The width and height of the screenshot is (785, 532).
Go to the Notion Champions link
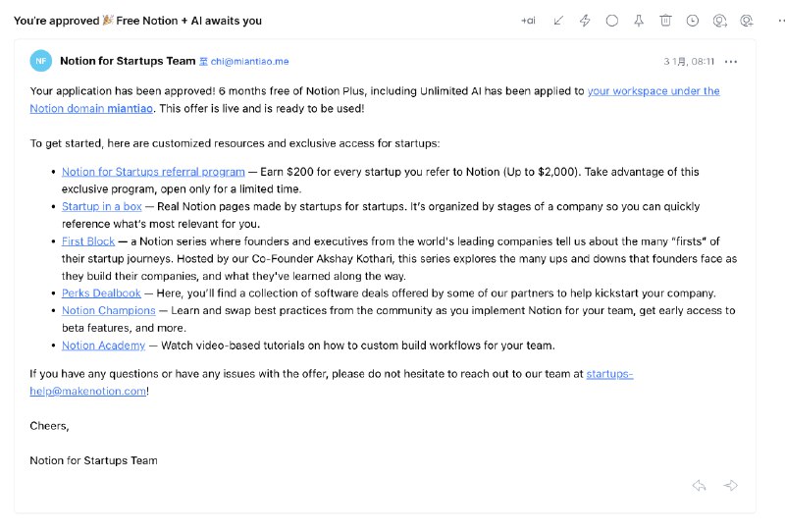pyautogui.click(x=109, y=311)
